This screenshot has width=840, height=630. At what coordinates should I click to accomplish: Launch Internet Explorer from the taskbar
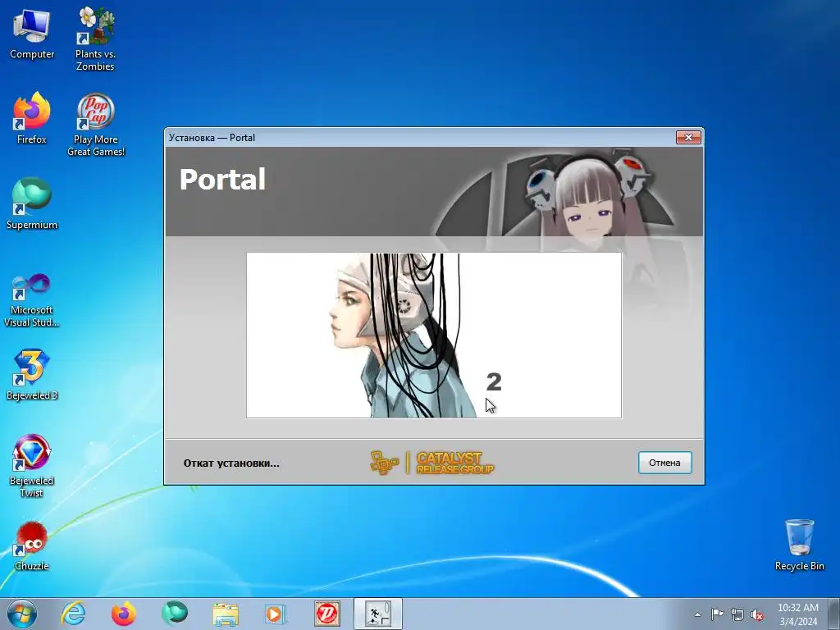tap(73, 614)
